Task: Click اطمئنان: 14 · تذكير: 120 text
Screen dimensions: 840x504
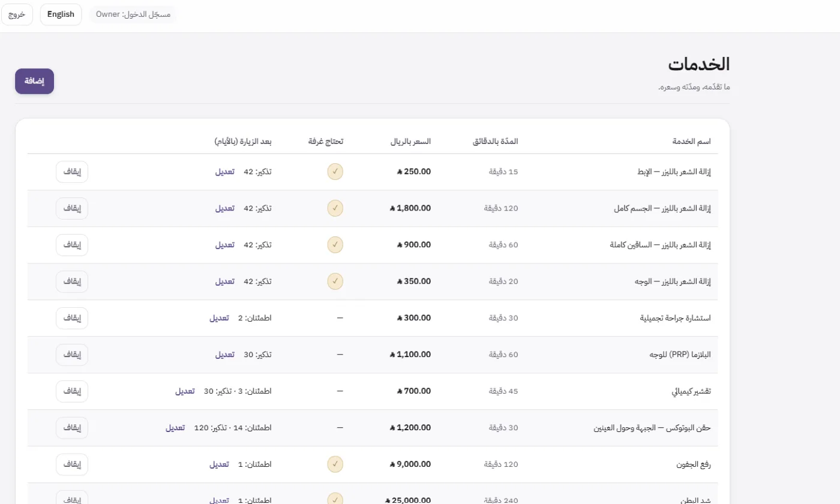Action: 233,428
